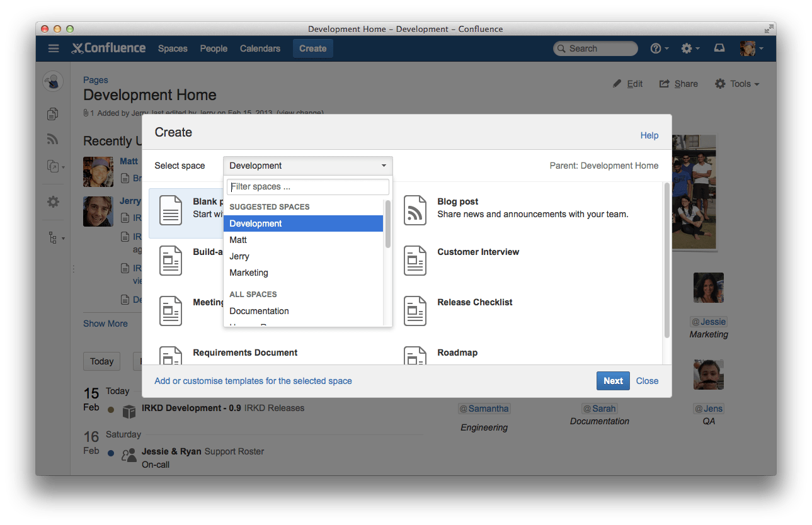Select Marketing from suggested spaces
812x525 pixels.
point(248,272)
